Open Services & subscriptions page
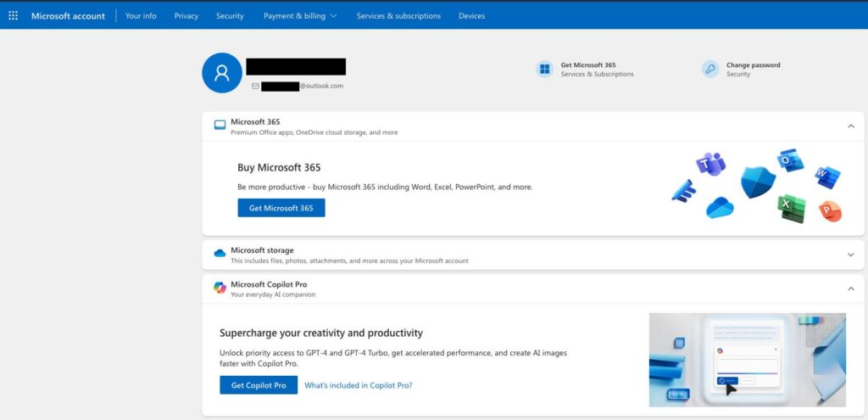This screenshot has height=420, width=868. pyautogui.click(x=398, y=15)
